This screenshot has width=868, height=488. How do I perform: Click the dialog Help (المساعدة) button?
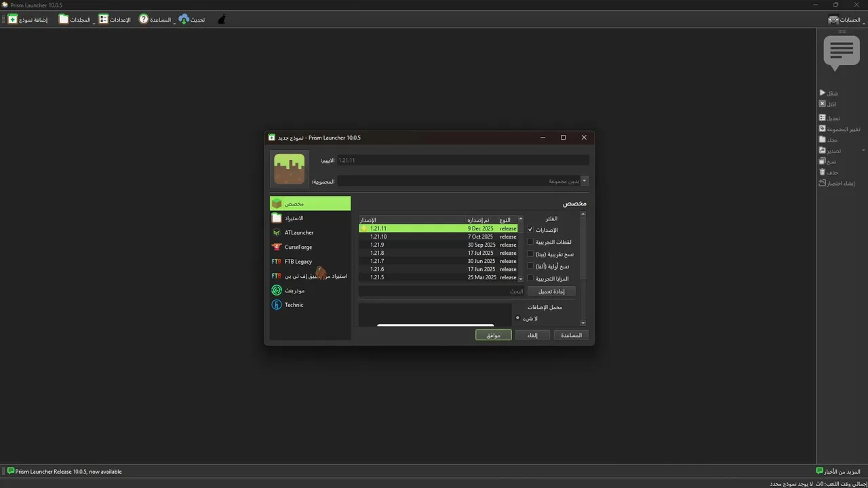pyautogui.click(x=571, y=335)
